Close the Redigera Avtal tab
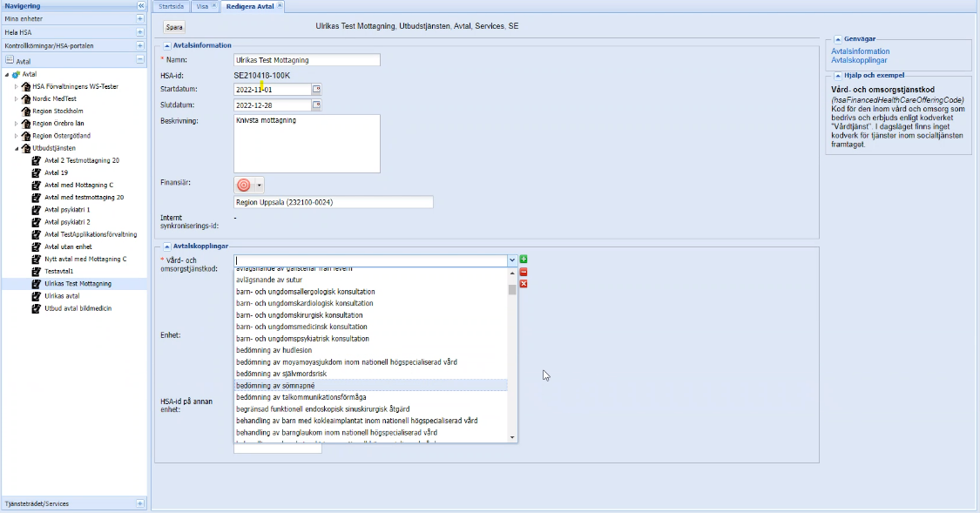This screenshot has height=513, width=980. pos(280,6)
